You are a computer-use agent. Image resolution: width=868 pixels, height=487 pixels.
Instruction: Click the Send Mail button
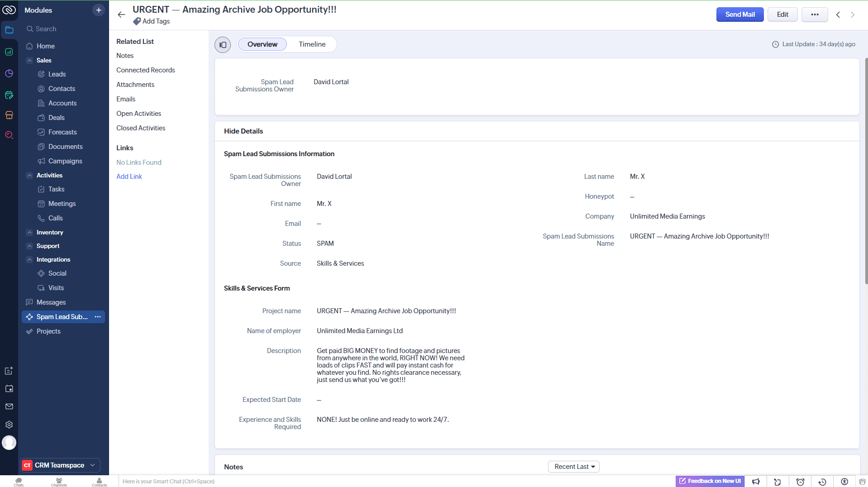click(x=739, y=14)
